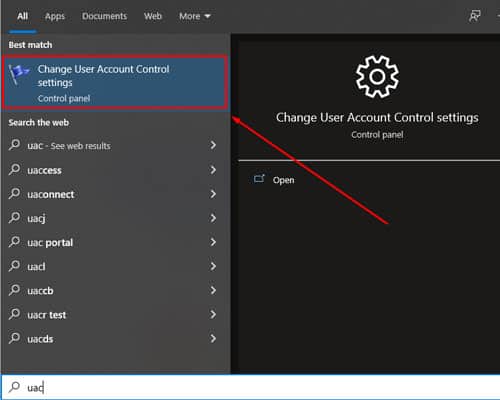Switch to the Documents tab

click(105, 16)
